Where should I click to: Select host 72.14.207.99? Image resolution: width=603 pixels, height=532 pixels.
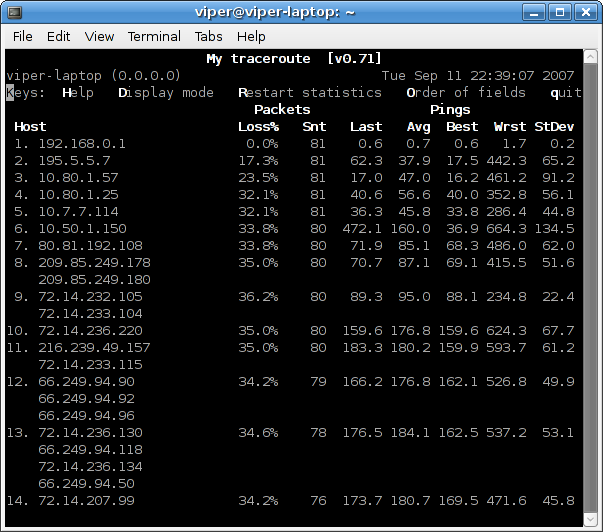(86, 501)
